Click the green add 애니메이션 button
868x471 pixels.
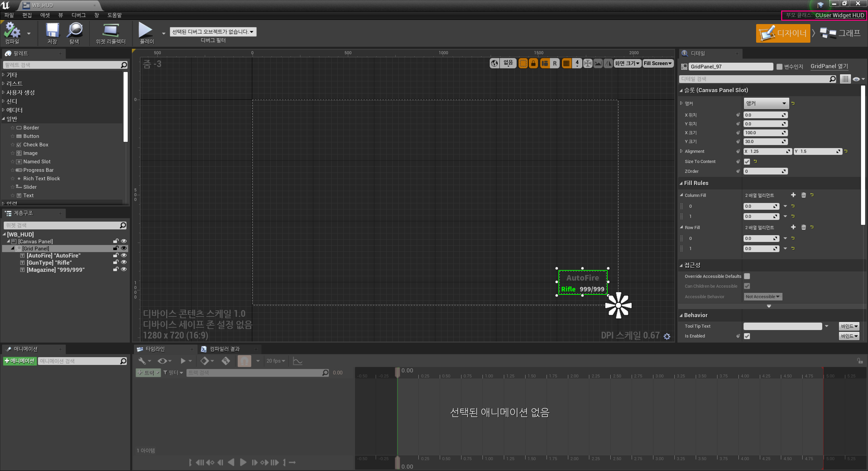[x=20, y=361]
